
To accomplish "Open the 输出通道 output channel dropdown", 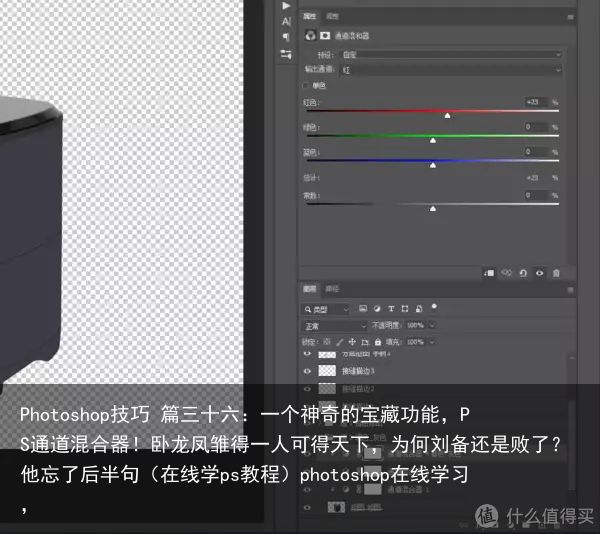I will (451, 70).
